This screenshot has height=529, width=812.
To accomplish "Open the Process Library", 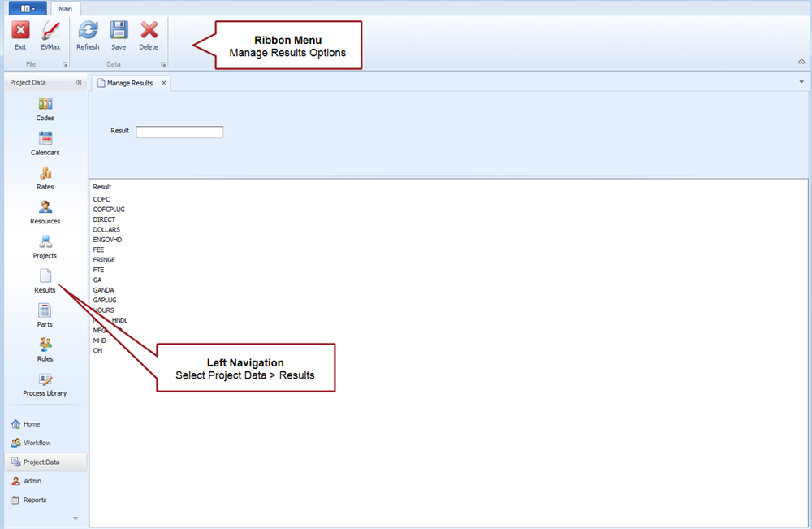I will coord(45,384).
